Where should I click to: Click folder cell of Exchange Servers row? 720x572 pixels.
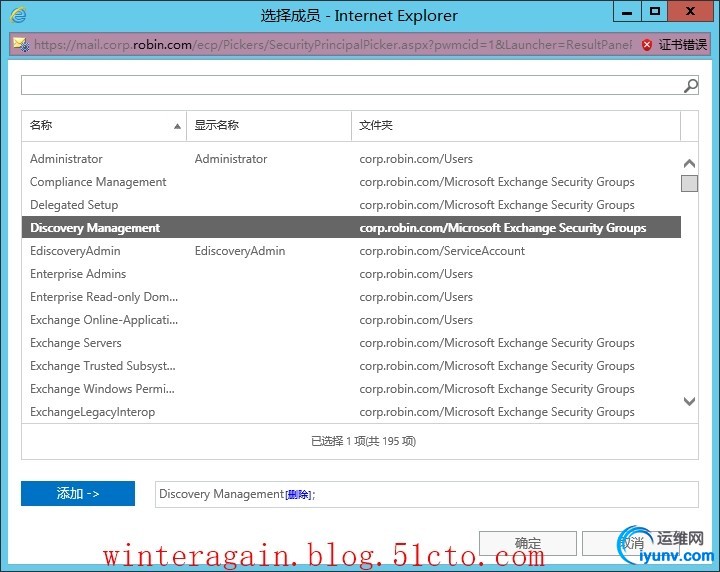click(x=497, y=343)
